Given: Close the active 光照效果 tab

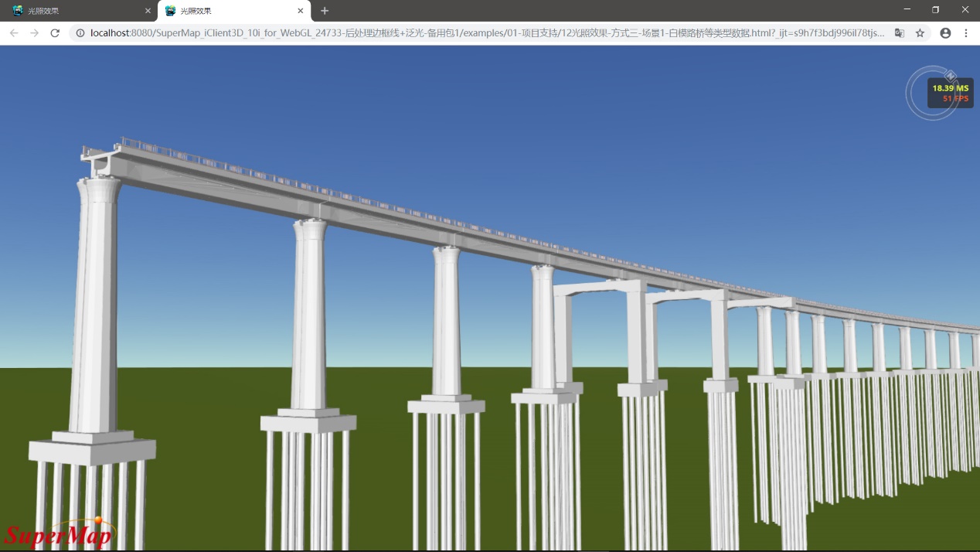Looking at the screenshot, I should coord(300,11).
